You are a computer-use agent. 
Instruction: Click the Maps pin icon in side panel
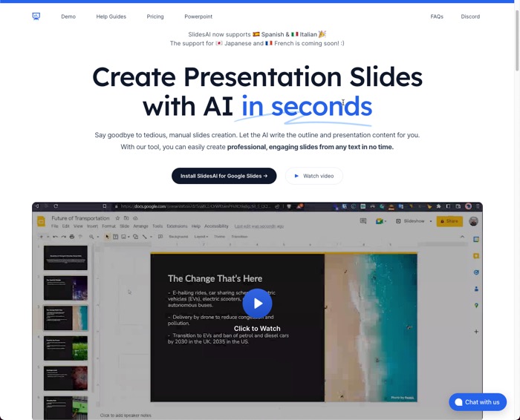476,306
